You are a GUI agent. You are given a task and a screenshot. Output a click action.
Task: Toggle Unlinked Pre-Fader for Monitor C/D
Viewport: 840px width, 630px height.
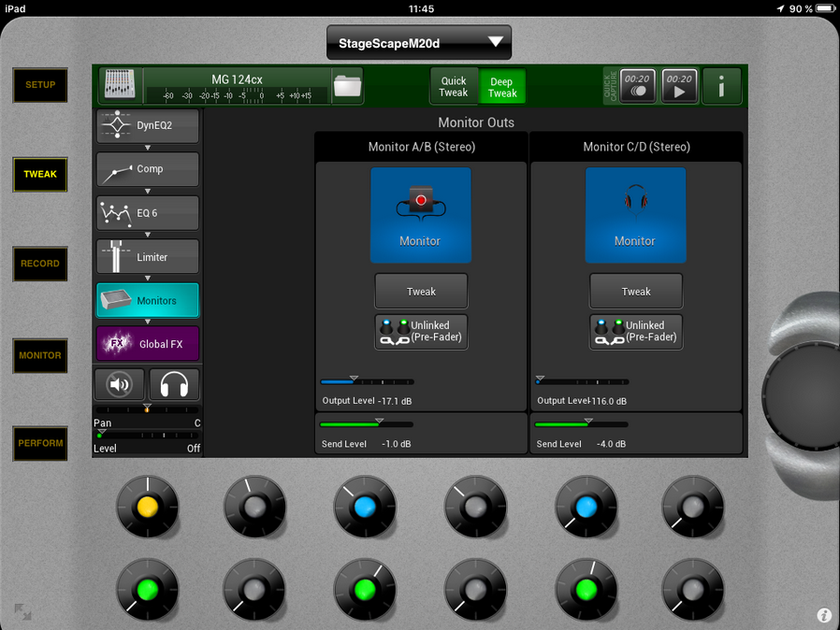point(635,332)
